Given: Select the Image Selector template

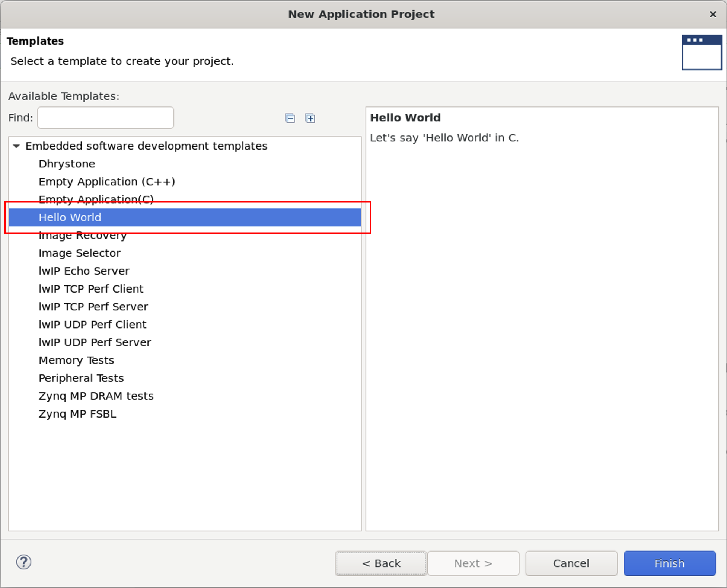Looking at the screenshot, I should [x=80, y=253].
